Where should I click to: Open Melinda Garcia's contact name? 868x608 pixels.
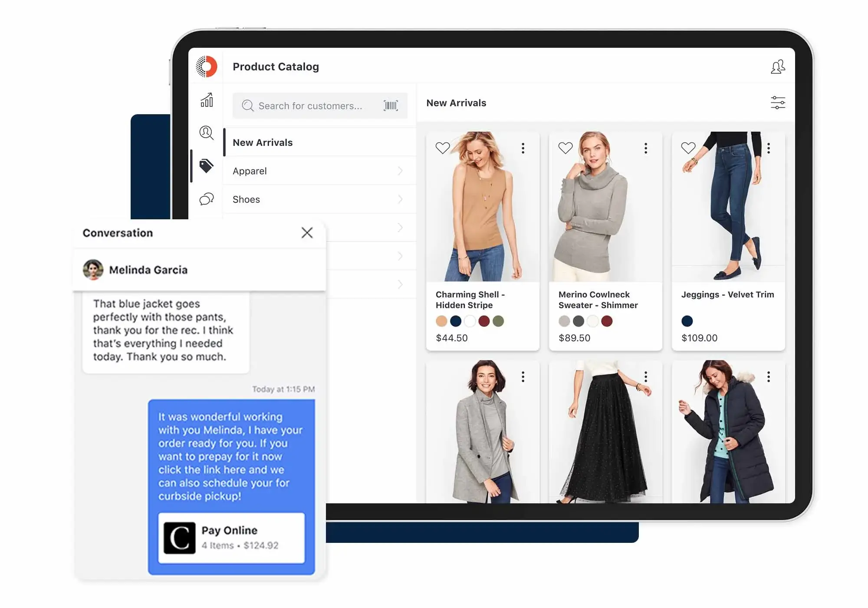coord(148,270)
